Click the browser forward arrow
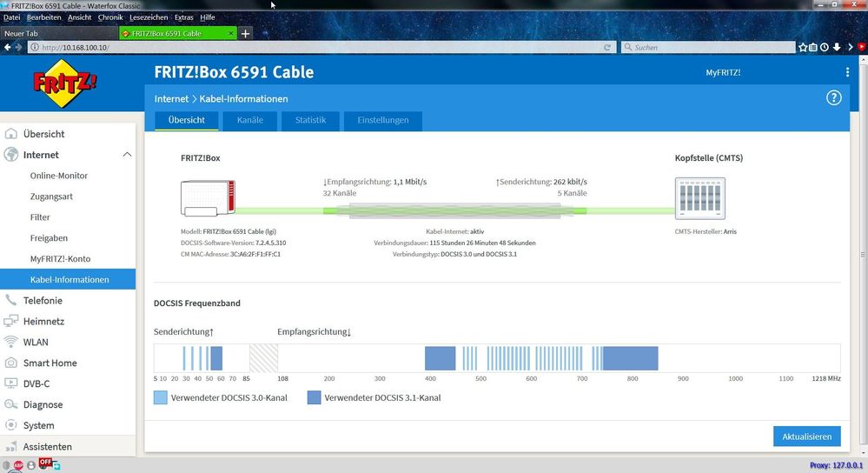This screenshot has width=868, height=473. click(18, 48)
